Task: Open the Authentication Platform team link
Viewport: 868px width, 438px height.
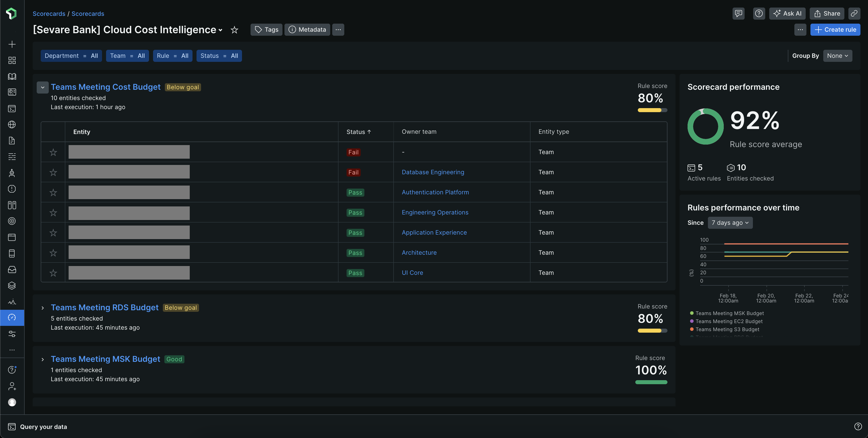Action: coord(435,192)
